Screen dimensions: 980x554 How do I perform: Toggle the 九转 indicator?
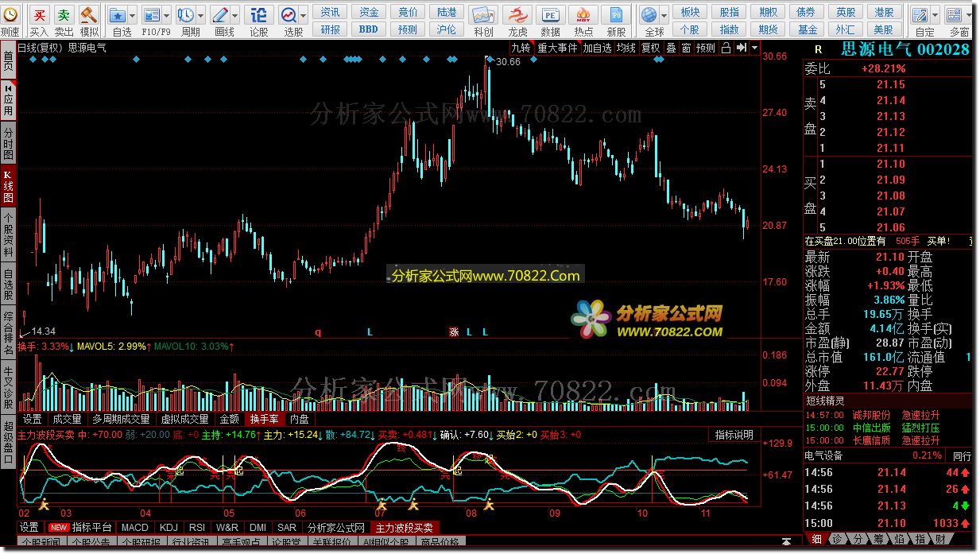(521, 48)
